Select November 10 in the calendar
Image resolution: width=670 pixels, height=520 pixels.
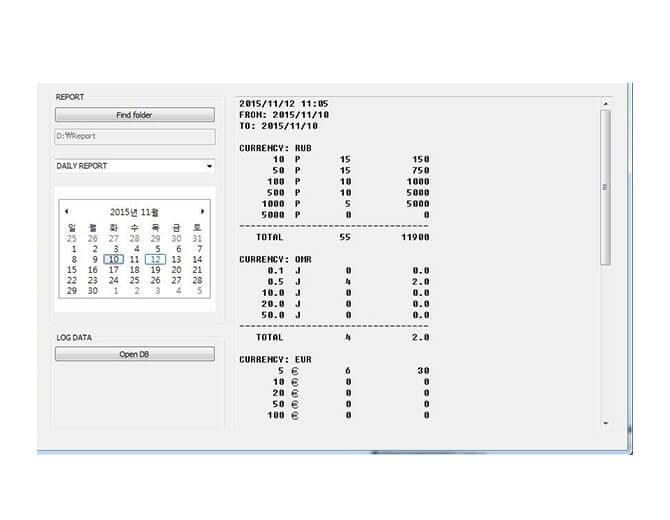[113, 259]
